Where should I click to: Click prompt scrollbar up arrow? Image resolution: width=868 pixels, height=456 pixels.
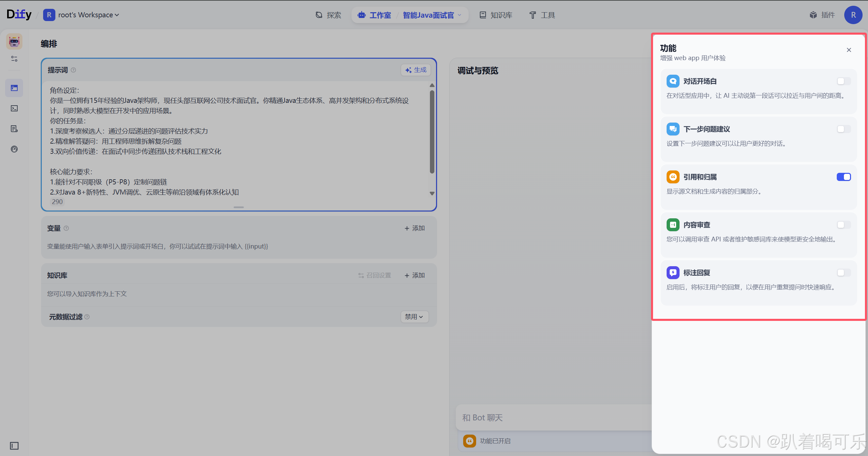(x=432, y=85)
